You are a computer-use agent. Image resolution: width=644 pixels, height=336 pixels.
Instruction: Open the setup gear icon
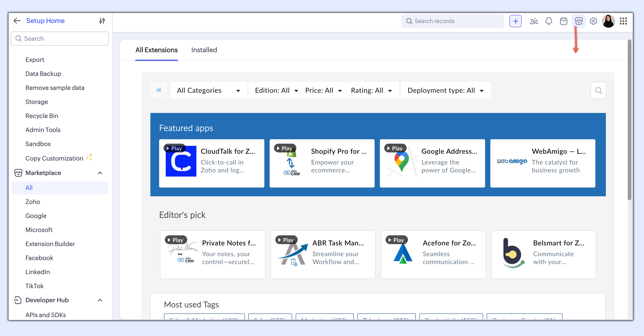coord(593,21)
